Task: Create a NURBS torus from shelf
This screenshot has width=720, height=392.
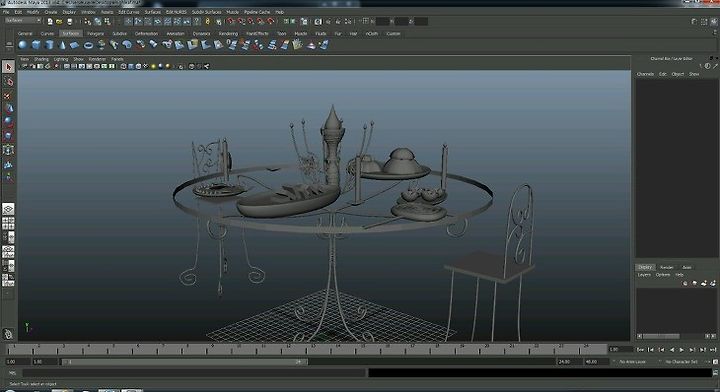Action: pyautogui.click(x=88, y=45)
